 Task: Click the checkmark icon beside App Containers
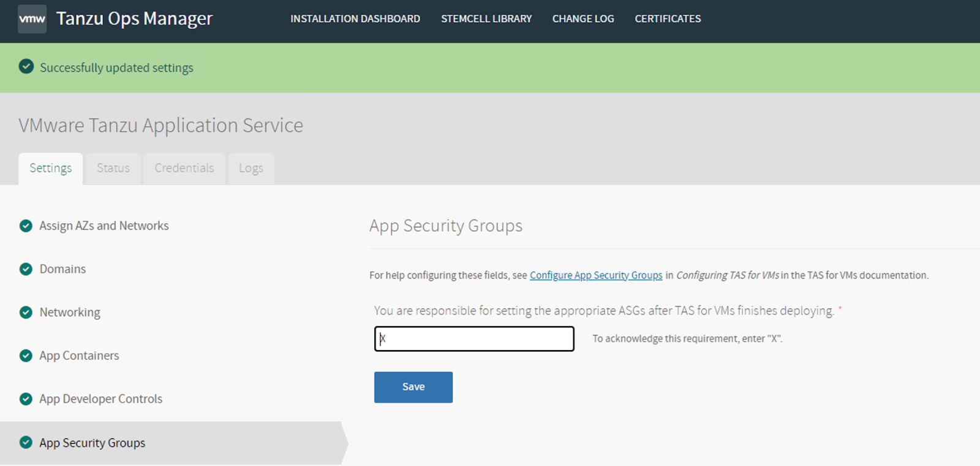click(26, 355)
